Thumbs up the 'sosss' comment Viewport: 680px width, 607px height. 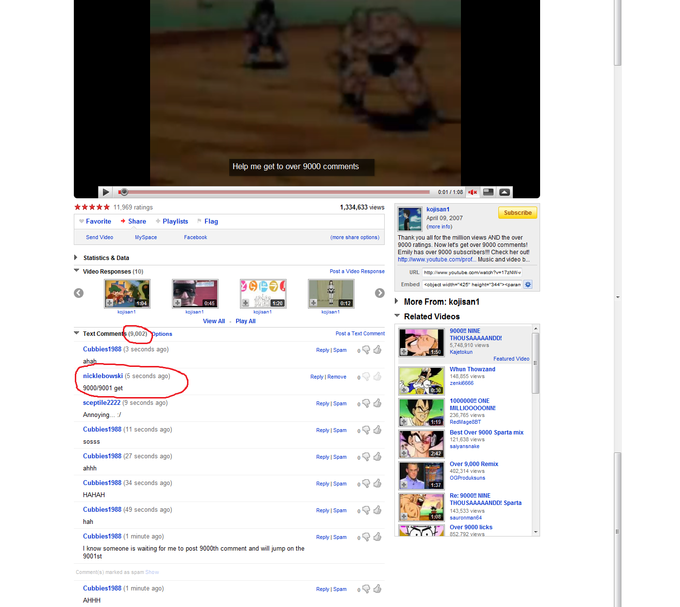pyautogui.click(x=377, y=430)
